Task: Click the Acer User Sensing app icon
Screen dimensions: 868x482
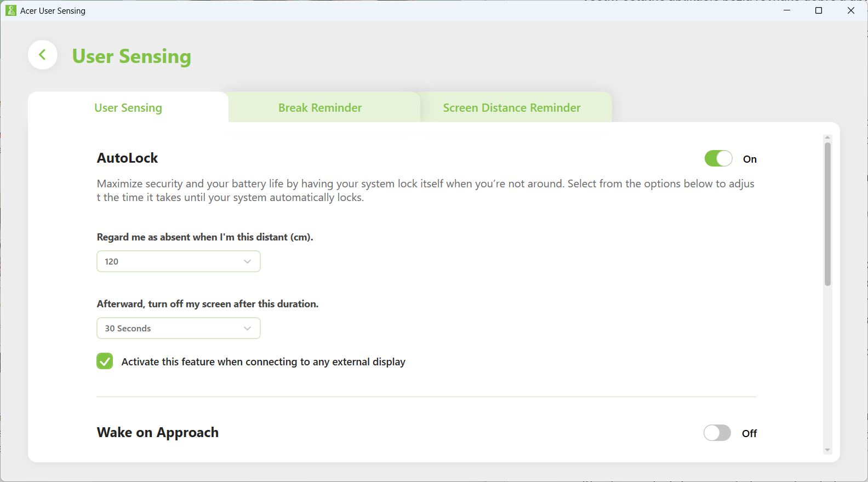Action: 10,10
